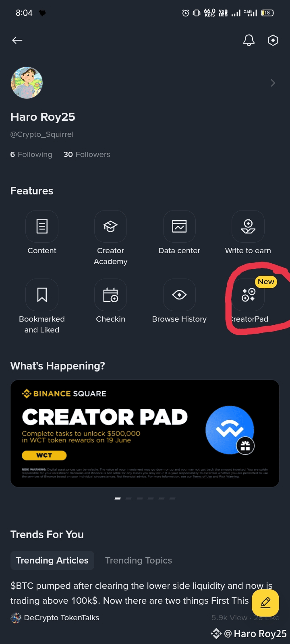This screenshot has height=644, width=290.
Task: Tap the yellow compose post button
Action: tap(265, 603)
